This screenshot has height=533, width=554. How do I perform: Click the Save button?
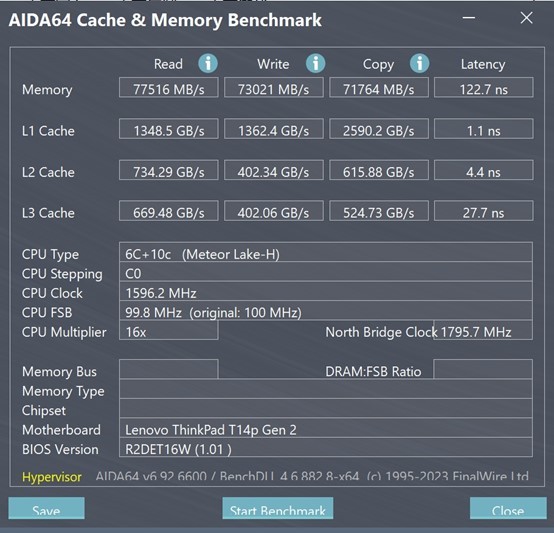click(46, 508)
